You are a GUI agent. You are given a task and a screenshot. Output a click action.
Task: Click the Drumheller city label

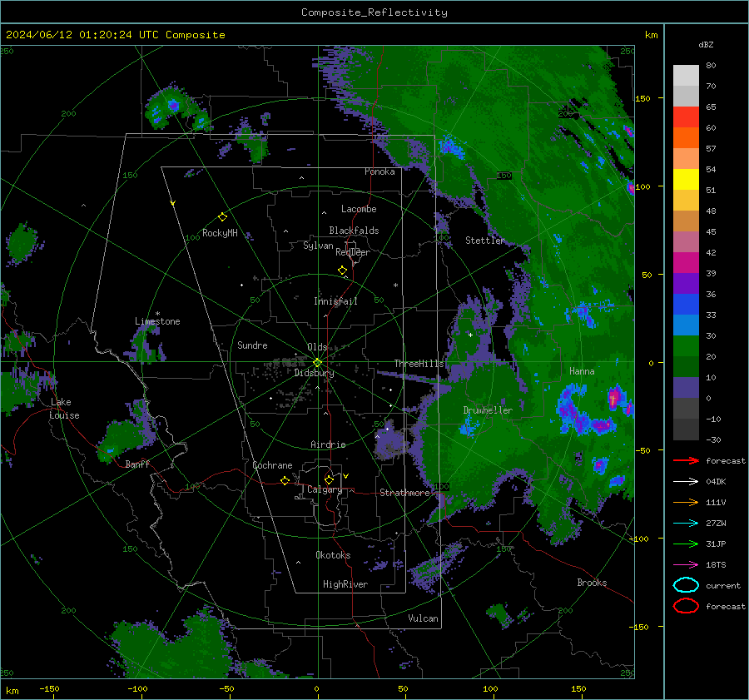pos(488,410)
